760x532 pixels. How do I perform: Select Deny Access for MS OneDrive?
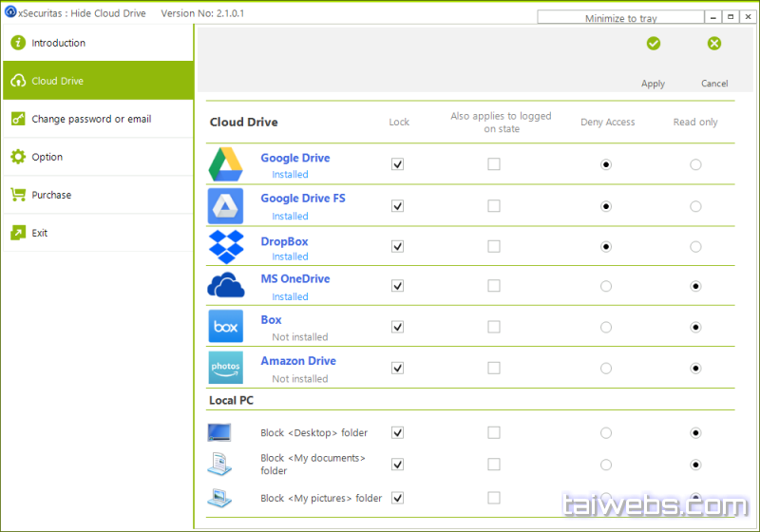[x=606, y=286]
